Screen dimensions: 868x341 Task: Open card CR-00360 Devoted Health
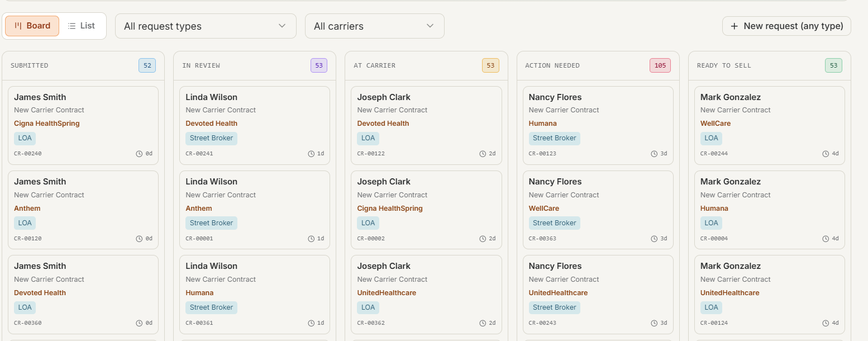coord(83,295)
